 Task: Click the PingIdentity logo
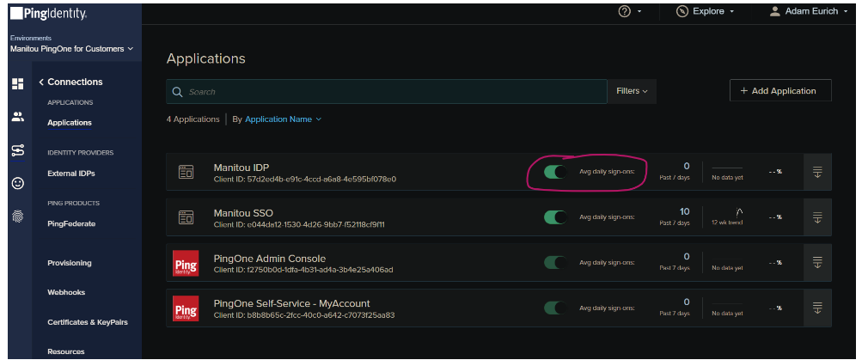point(49,14)
